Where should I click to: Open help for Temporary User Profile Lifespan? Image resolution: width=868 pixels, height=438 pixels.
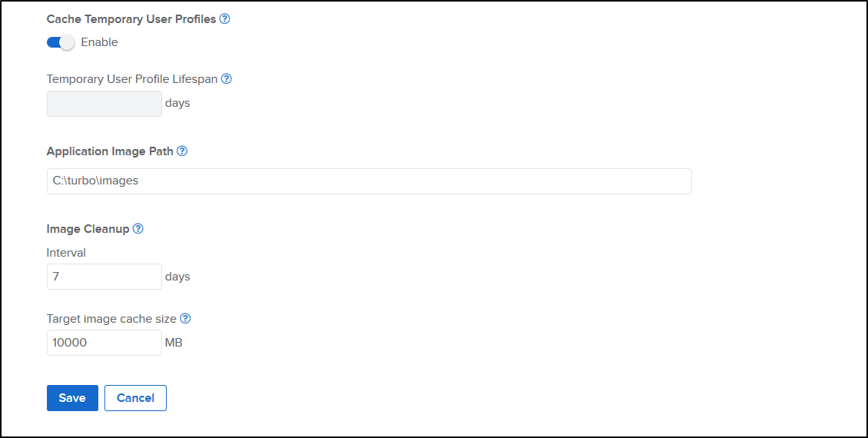click(x=227, y=78)
